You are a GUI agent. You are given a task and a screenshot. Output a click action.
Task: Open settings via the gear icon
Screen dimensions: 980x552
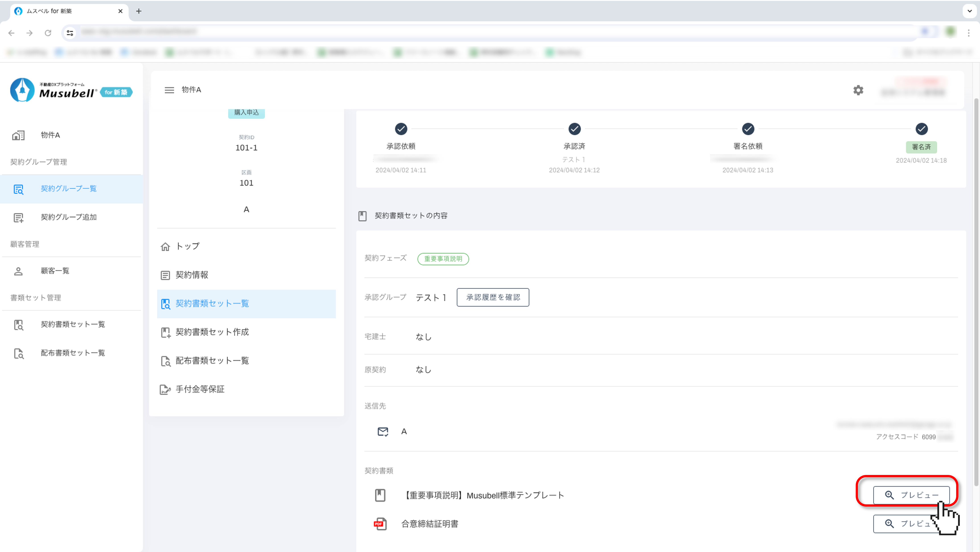[858, 90]
